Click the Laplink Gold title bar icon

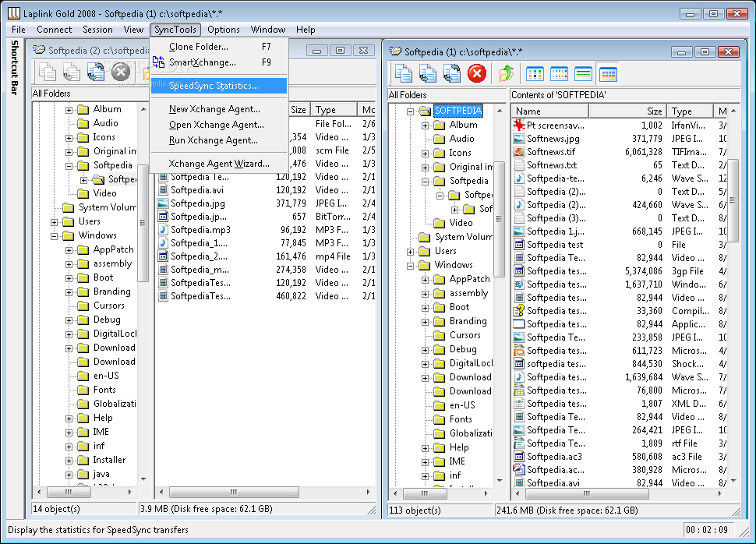(x=13, y=13)
